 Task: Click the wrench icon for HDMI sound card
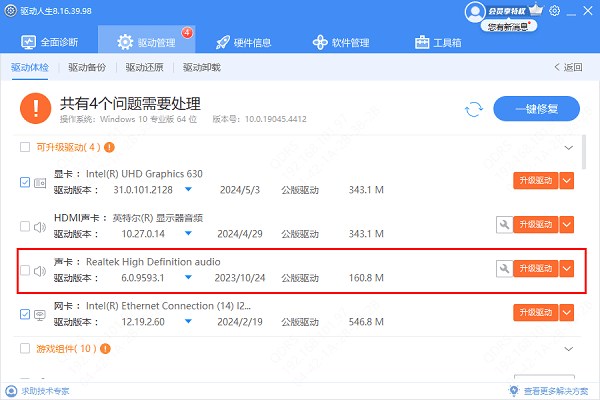pos(503,225)
